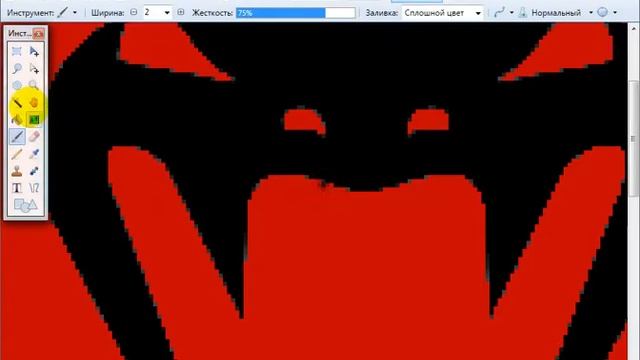This screenshot has width=640, height=360.
Task: Select the Paint Bucket tool
Action: point(17,120)
